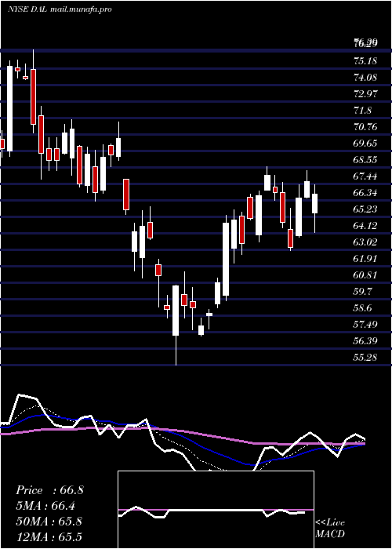Click the 12MA : 65.5 readout
Viewport: 392px width, 549px height.
[x=49, y=536]
